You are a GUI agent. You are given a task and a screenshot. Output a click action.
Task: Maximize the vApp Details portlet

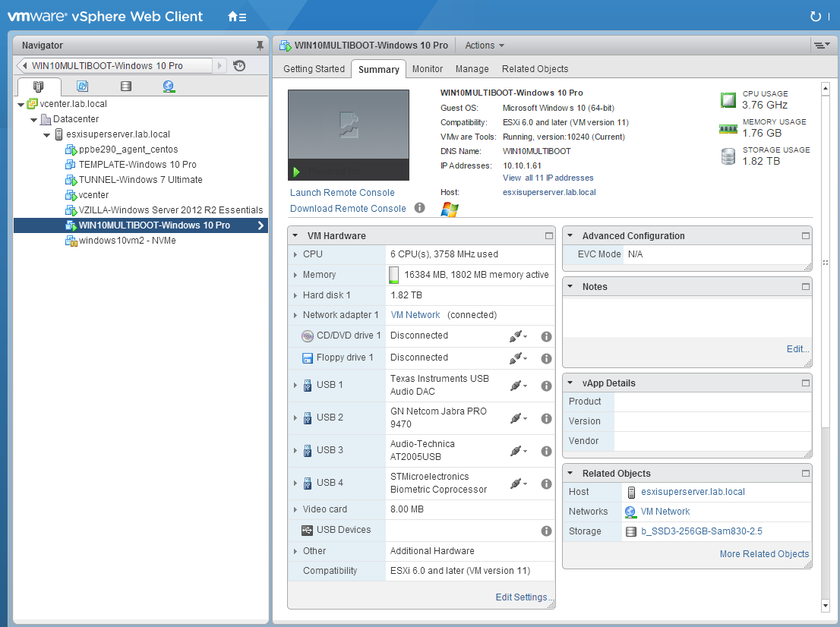tap(805, 383)
